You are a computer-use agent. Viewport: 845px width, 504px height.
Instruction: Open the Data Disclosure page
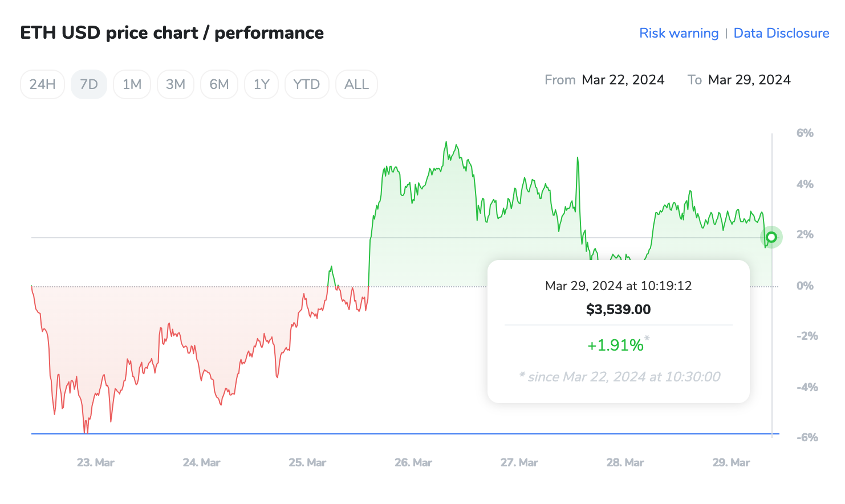[x=781, y=33]
